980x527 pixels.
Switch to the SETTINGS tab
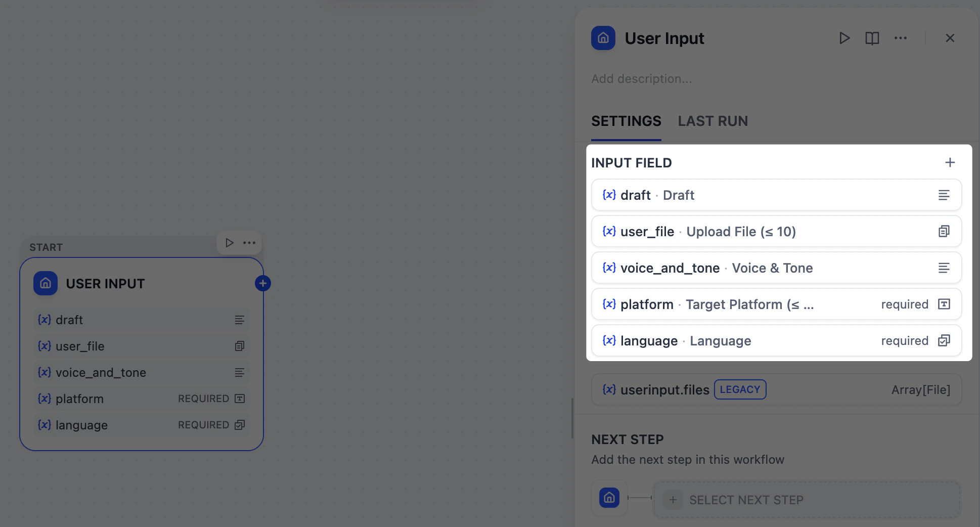tap(626, 121)
